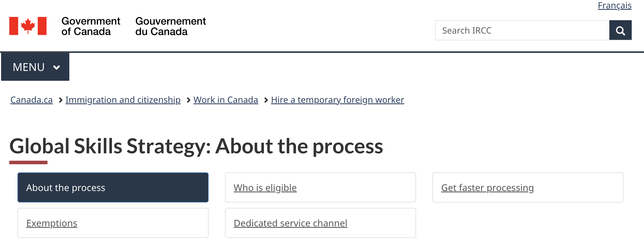Click the search magnifier icon button

[x=620, y=30]
